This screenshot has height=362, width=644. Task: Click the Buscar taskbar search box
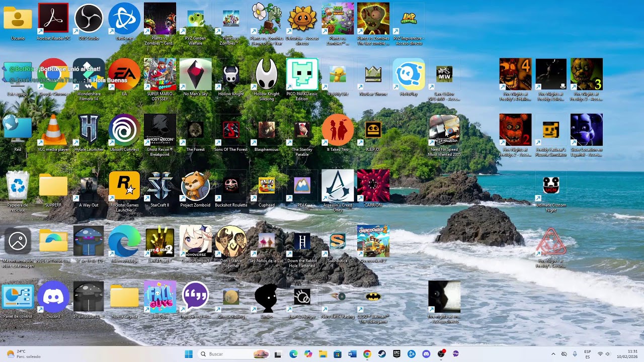pyautogui.click(x=234, y=354)
